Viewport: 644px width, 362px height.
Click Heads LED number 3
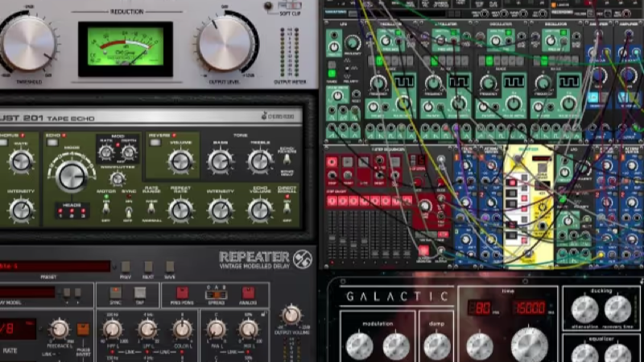pos(83,212)
